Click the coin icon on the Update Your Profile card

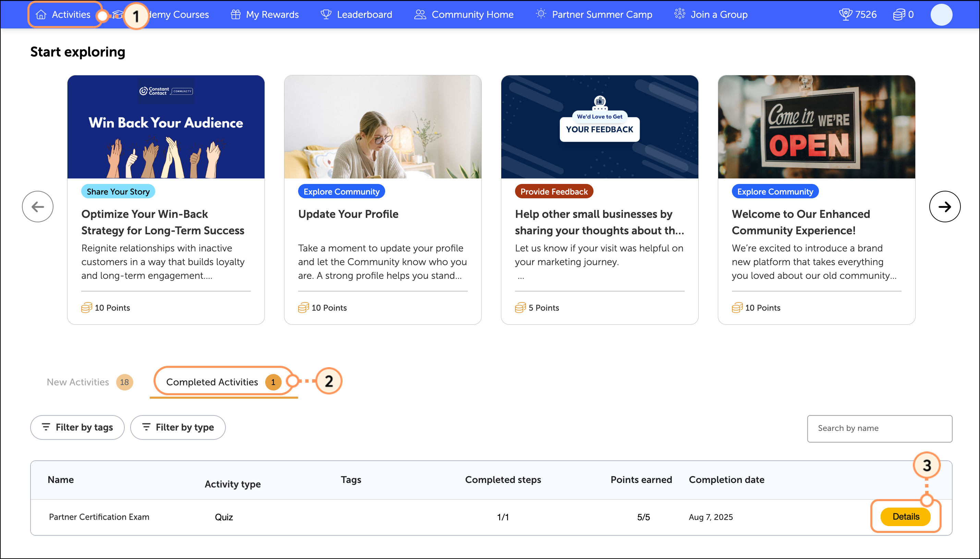click(303, 308)
